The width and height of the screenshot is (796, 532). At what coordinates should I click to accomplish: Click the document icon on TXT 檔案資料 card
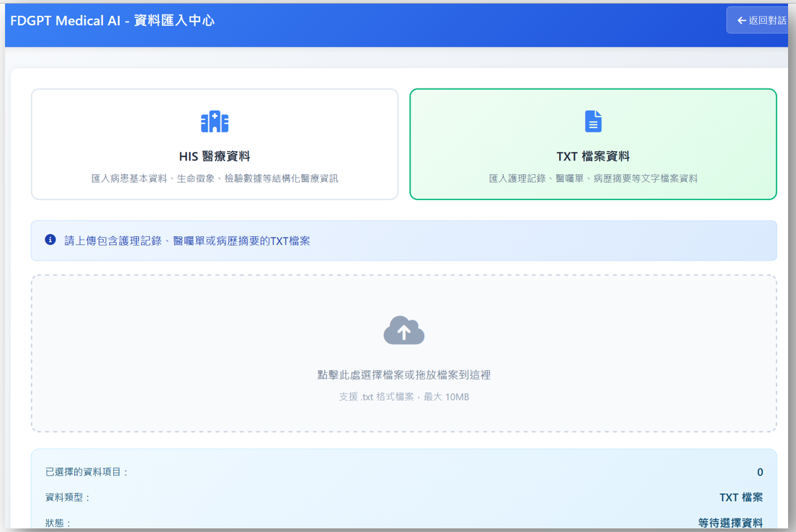point(593,122)
